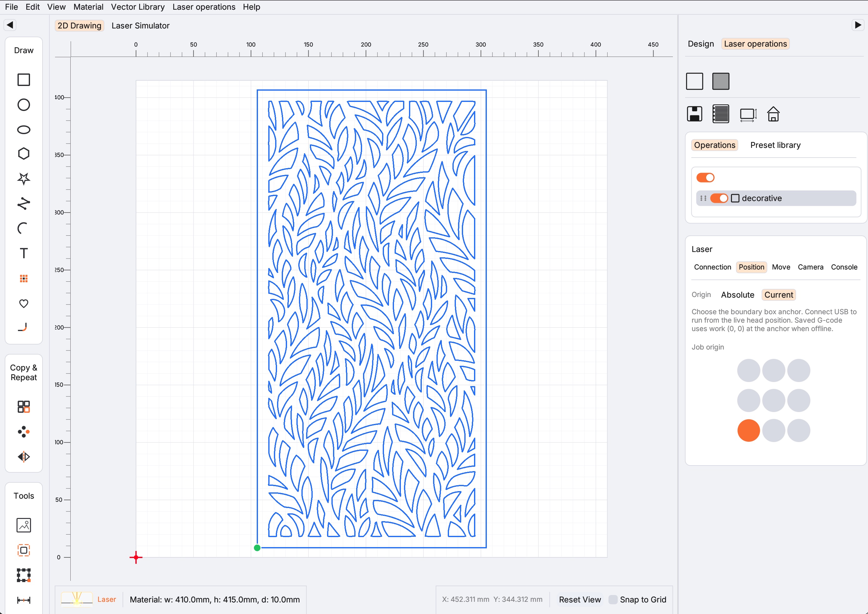Toggle the operations group master switch

(705, 178)
